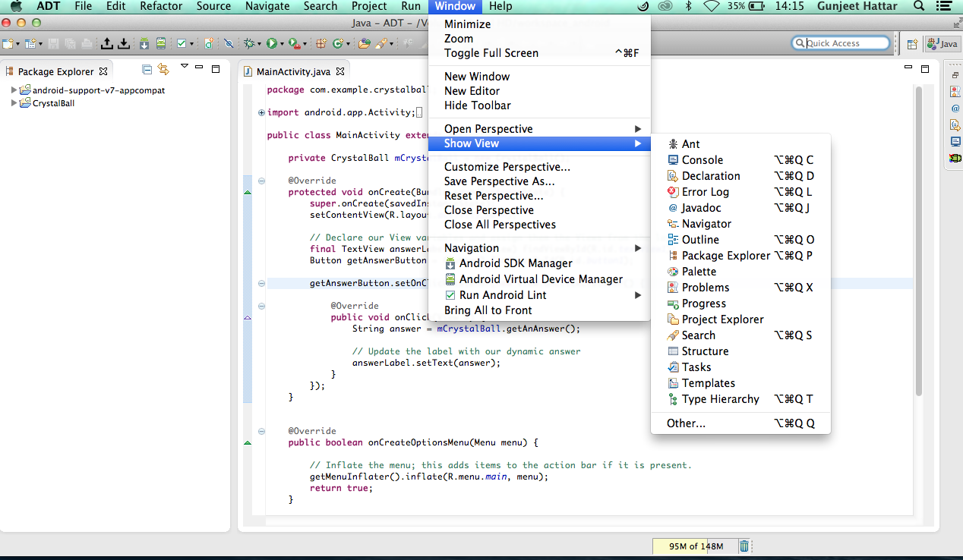The image size is (963, 560).
Task: Switch to the Java perspective button
Action: point(942,43)
